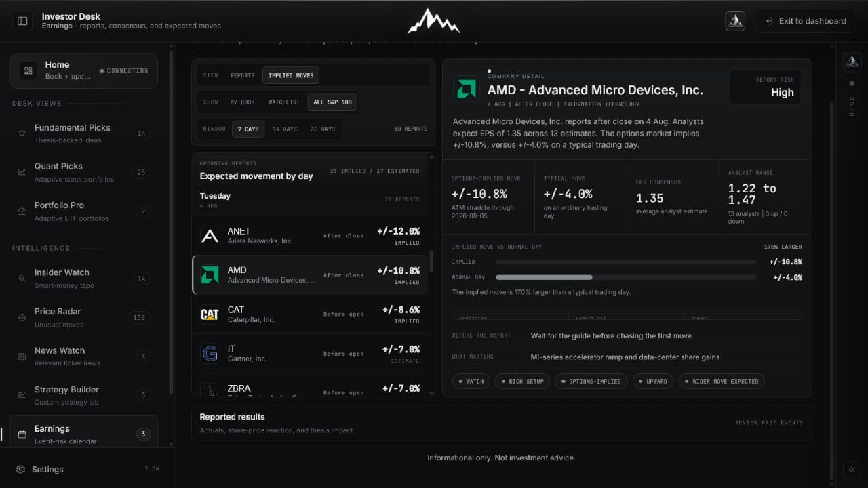Image resolution: width=868 pixels, height=488 pixels.
Task: Go to Strategy Builder
Action: 83,395
